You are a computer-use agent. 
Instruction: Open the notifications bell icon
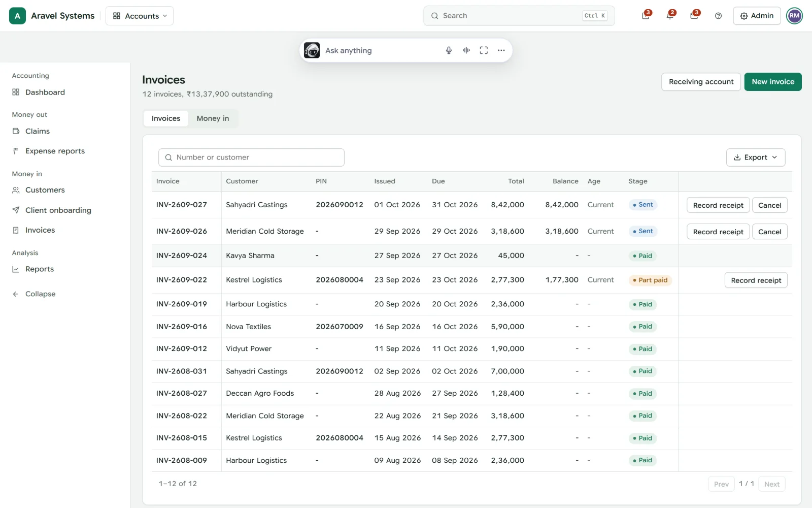point(670,16)
